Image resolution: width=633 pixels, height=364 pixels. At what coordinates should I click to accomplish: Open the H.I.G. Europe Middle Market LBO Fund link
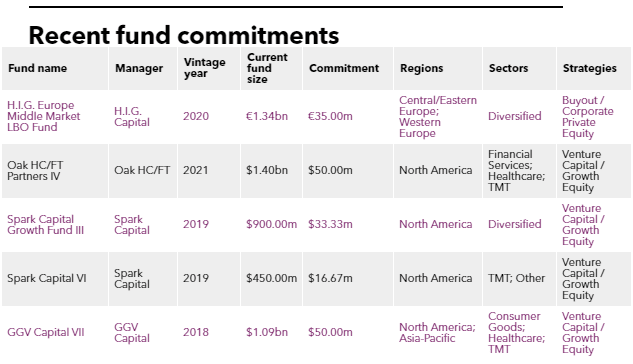[x=44, y=116]
